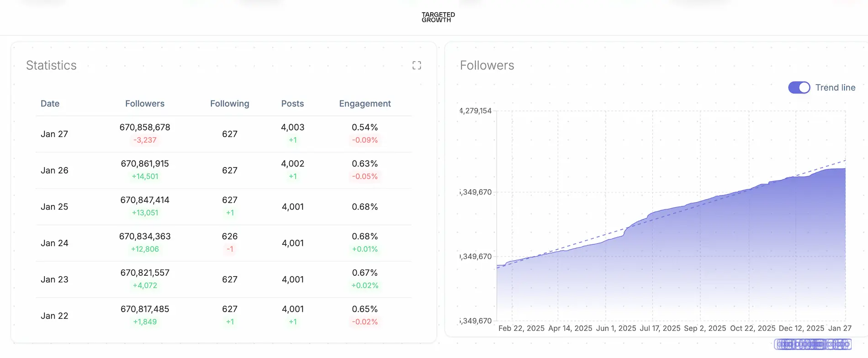Select the Following column header
The height and width of the screenshot is (358, 868).
click(x=229, y=104)
